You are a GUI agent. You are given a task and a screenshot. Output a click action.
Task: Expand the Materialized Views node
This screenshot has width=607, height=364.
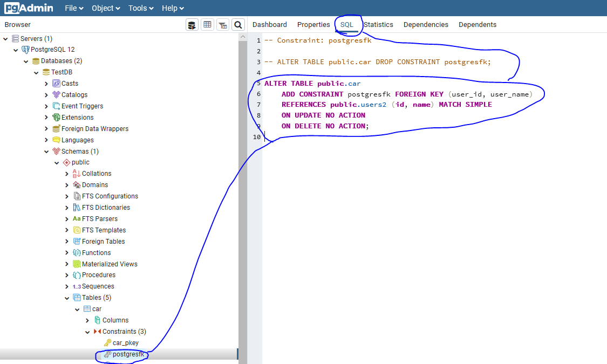coord(67,264)
